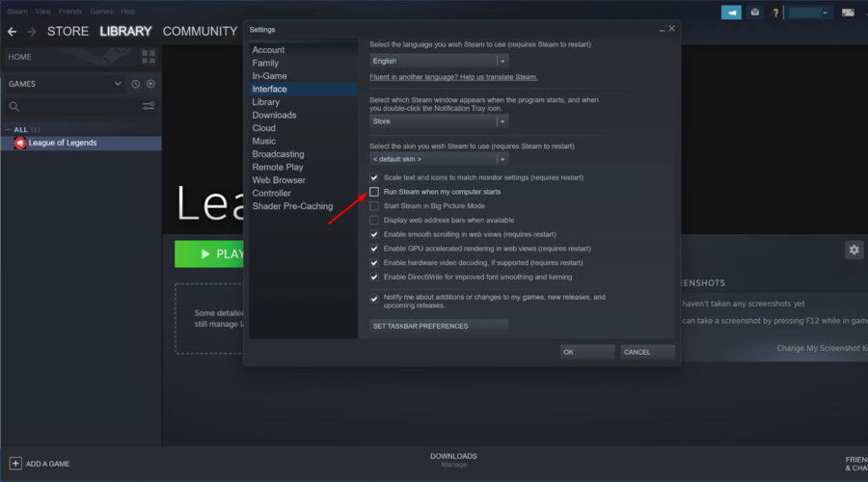Go to the COMMUNITY tab

click(200, 32)
